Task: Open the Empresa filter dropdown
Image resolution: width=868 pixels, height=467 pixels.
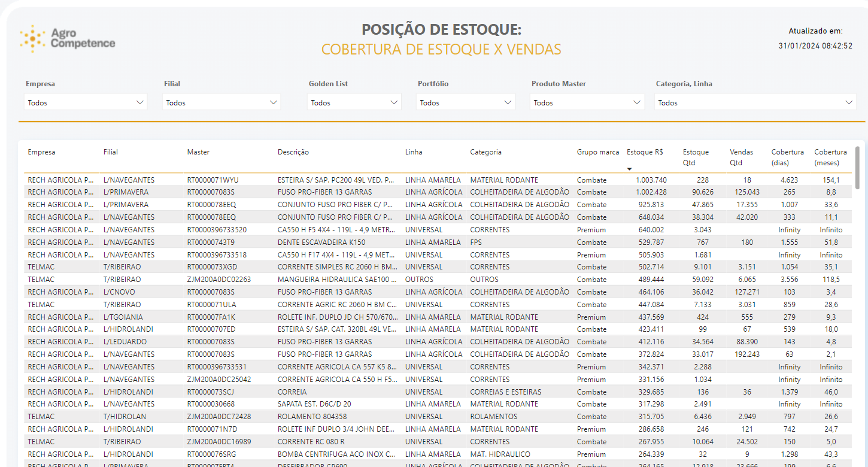Action: [x=86, y=102]
